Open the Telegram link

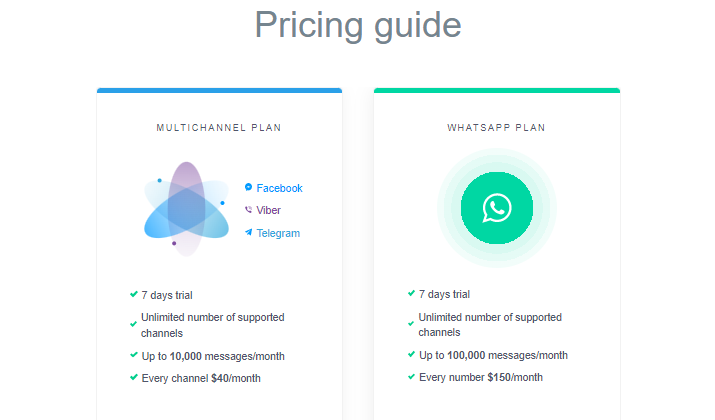click(x=278, y=233)
